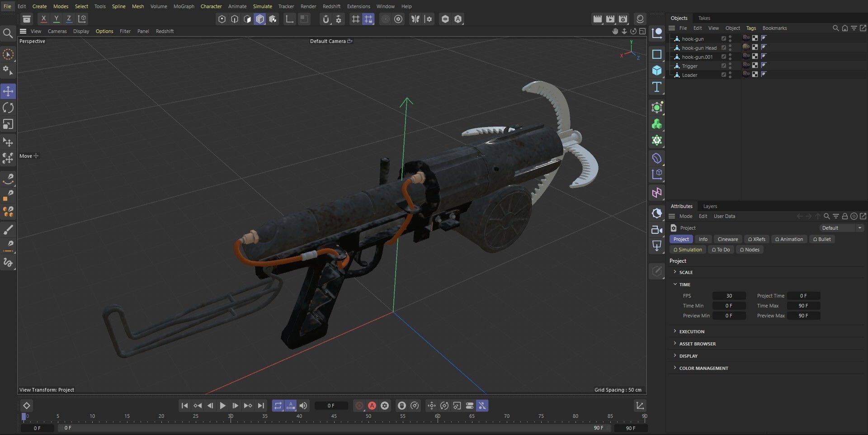
Task: Toggle layer checkbox for Loader object
Action: (724, 75)
